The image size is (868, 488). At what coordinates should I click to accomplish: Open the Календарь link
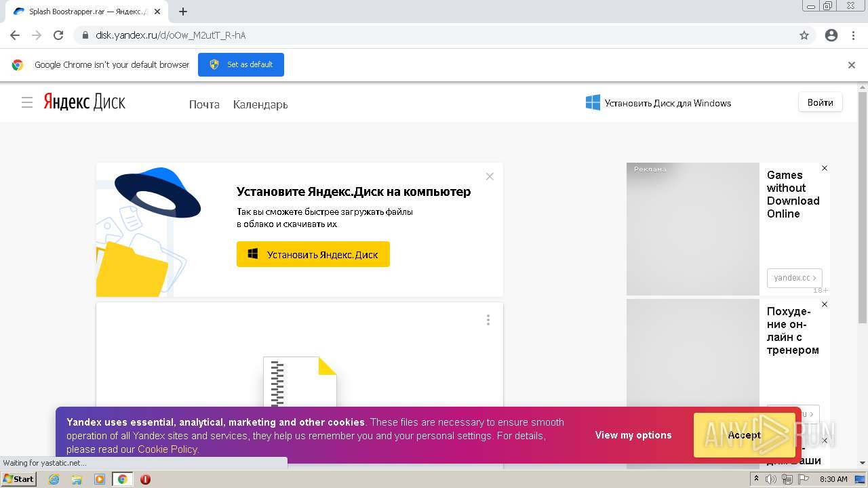pos(260,104)
